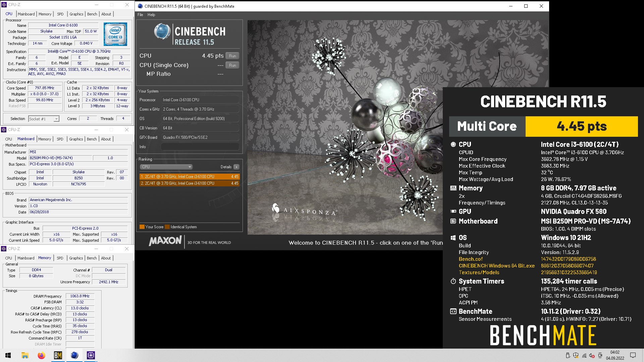Open About tab in top CPU-Z window
Viewport: 644px width, 362px height.
coord(106,14)
